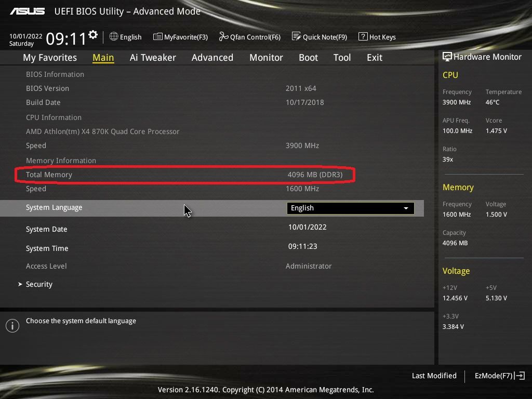Click the Access Level label

46,266
